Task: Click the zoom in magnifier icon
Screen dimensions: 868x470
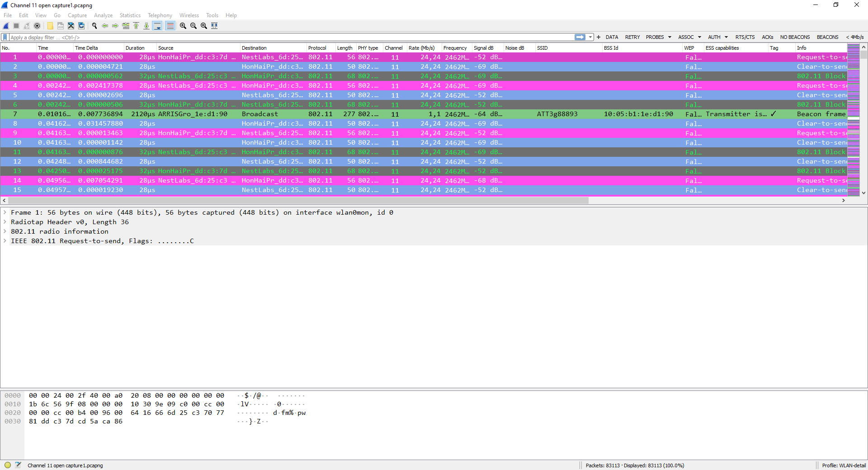Action: [183, 26]
